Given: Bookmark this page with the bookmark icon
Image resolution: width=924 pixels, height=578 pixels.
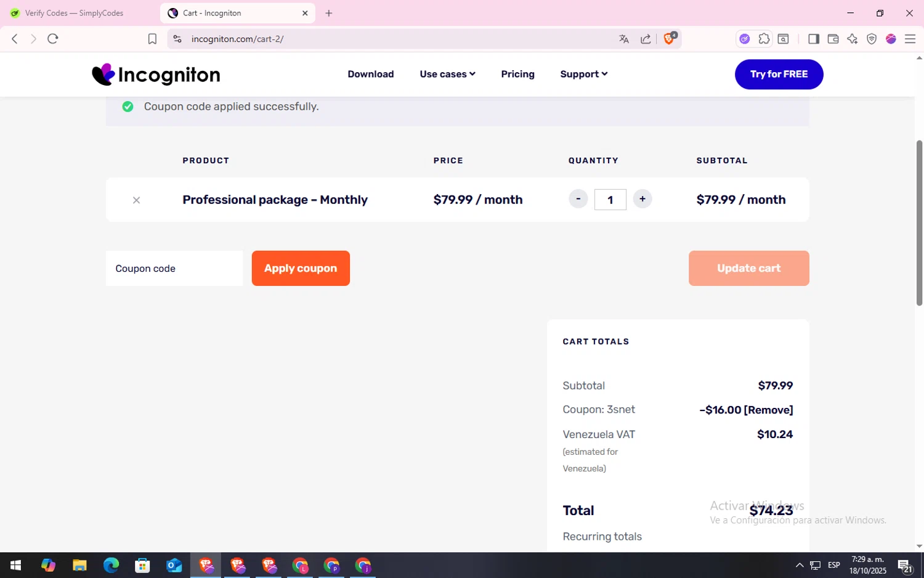Looking at the screenshot, I should (x=152, y=39).
